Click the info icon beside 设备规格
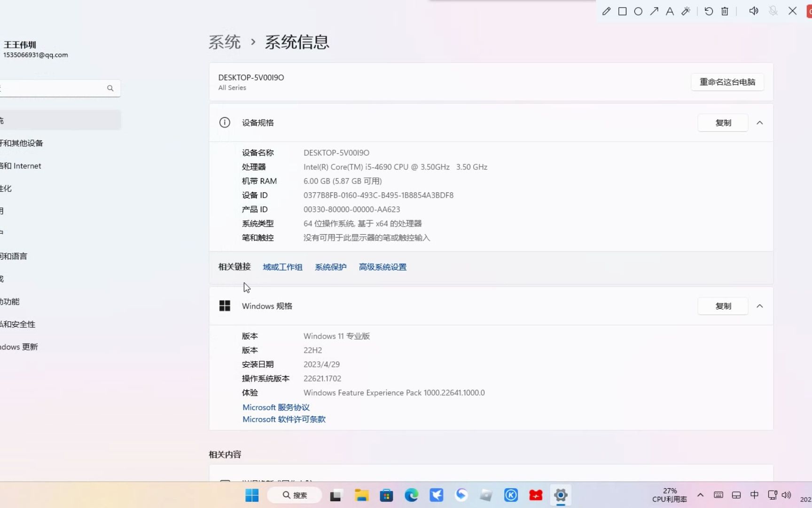 [x=225, y=123]
